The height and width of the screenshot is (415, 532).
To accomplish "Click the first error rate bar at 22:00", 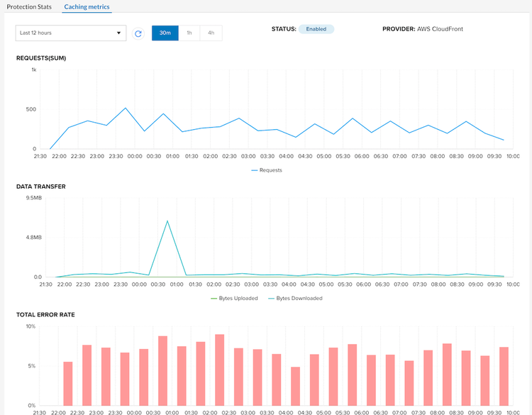I will pyautogui.click(x=68, y=383).
